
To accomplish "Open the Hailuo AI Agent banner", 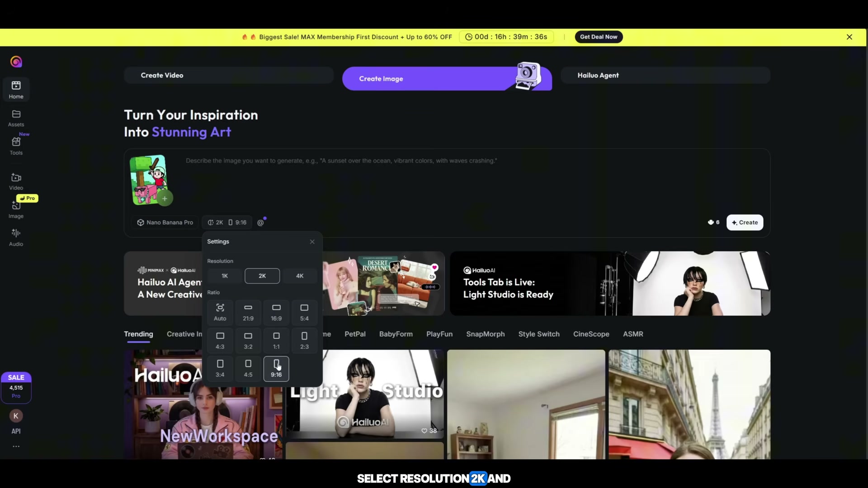I will 163,283.
